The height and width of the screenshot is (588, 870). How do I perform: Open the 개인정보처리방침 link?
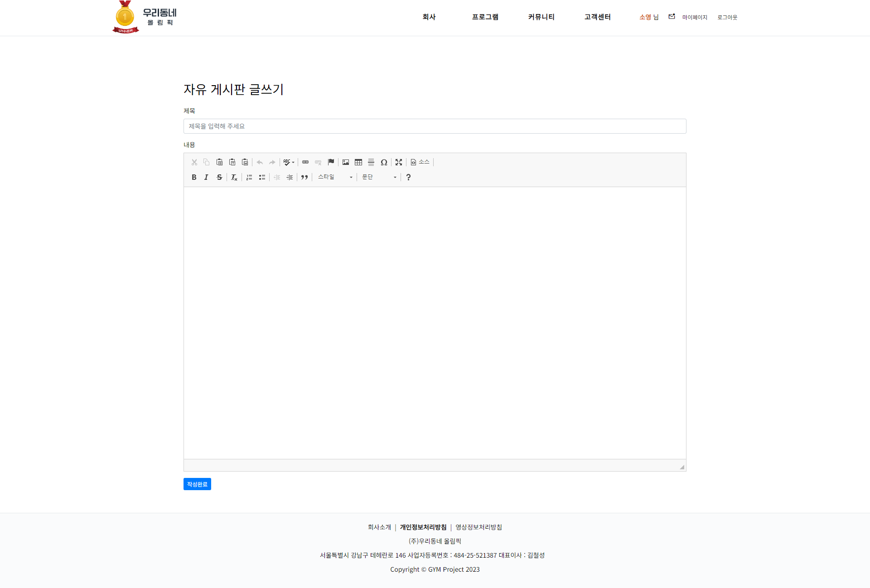pyautogui.click(x=423, y=527)
